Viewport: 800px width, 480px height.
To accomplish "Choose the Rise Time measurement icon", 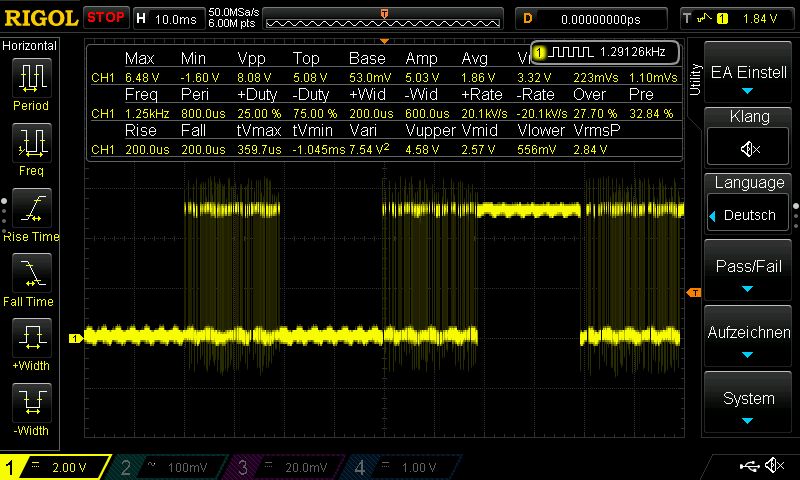I will tap(31, 213).
